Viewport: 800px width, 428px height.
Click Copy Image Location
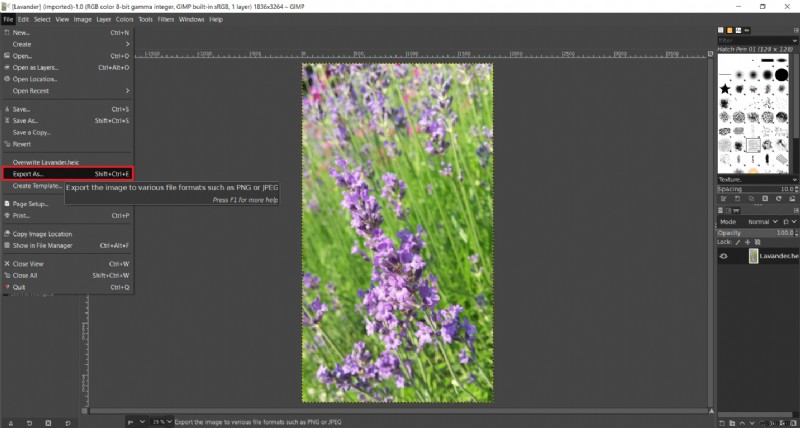pos(42,234)
